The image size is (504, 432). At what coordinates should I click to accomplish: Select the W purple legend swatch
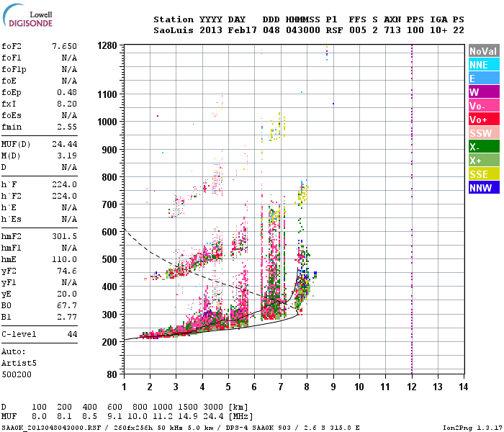pyautogui.click(x=484, y=92)
